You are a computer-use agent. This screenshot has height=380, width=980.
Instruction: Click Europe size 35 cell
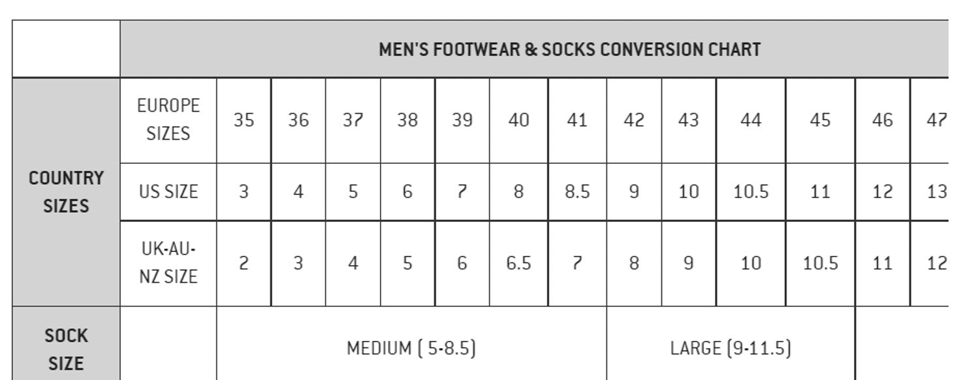point(244,121)
